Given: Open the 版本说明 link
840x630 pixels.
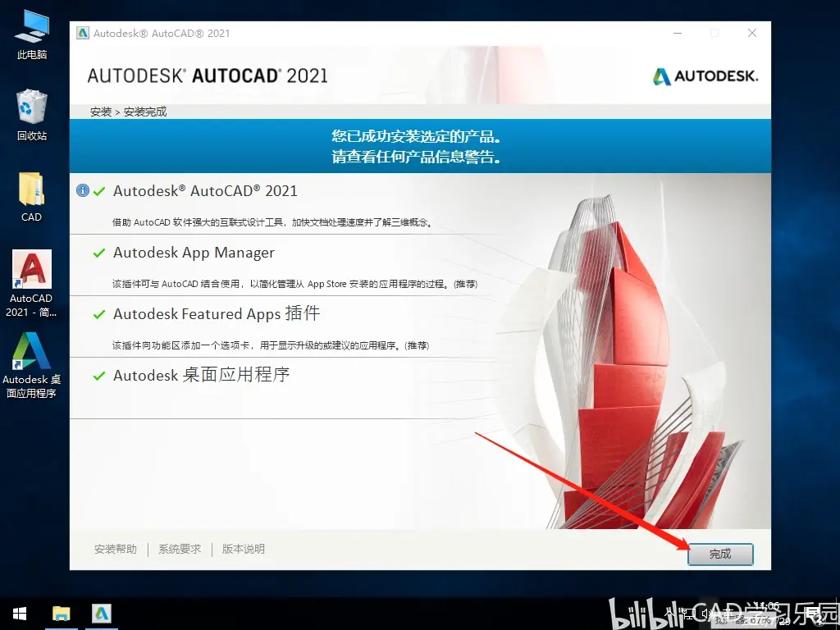Looking at the screenshot, I should (243, 549).
